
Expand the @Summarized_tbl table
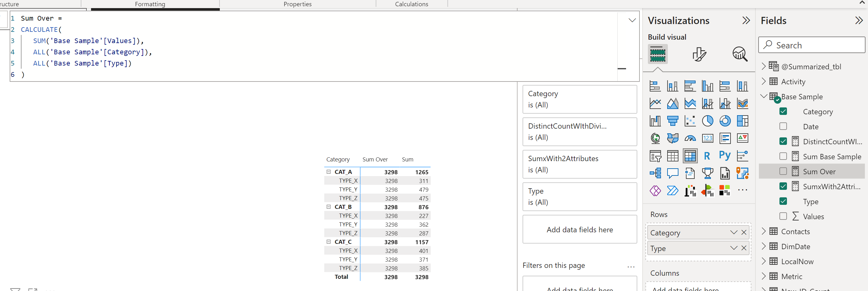point(764,66)
